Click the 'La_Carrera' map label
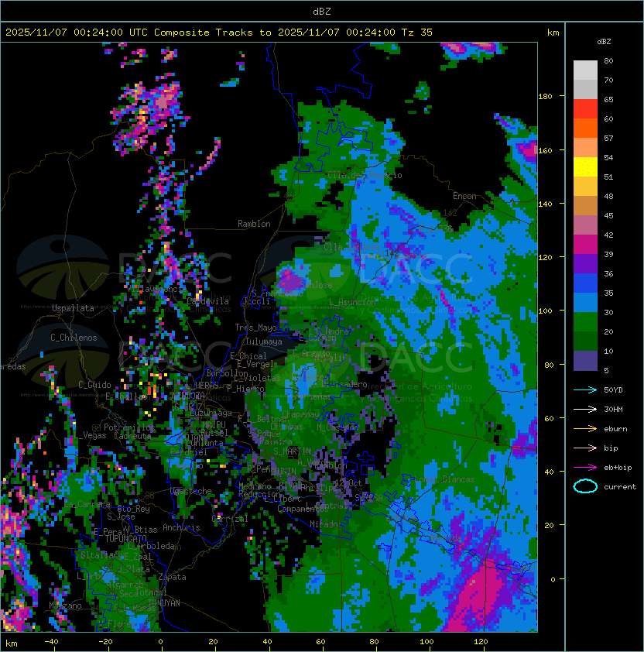644x652 pixels. [87, 504]
